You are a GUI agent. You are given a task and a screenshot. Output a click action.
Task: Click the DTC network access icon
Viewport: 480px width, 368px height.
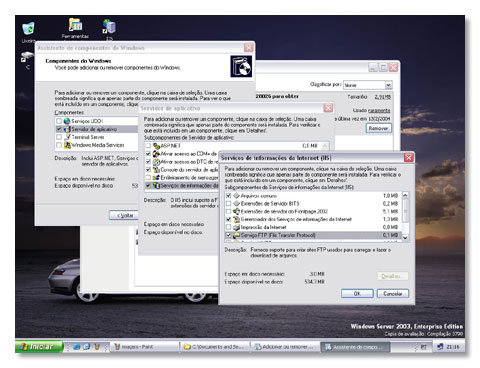click(x=156, y=162)
